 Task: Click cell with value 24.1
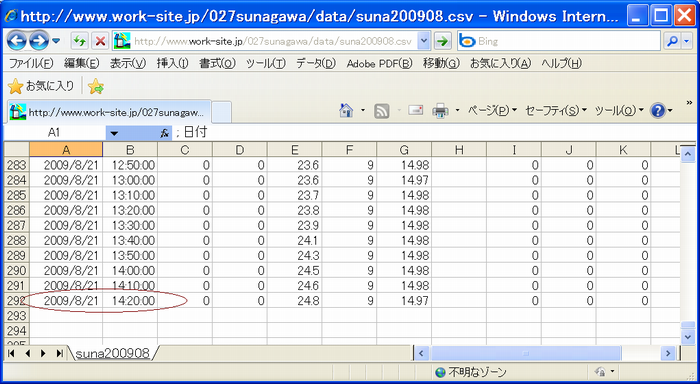point(295,241)
